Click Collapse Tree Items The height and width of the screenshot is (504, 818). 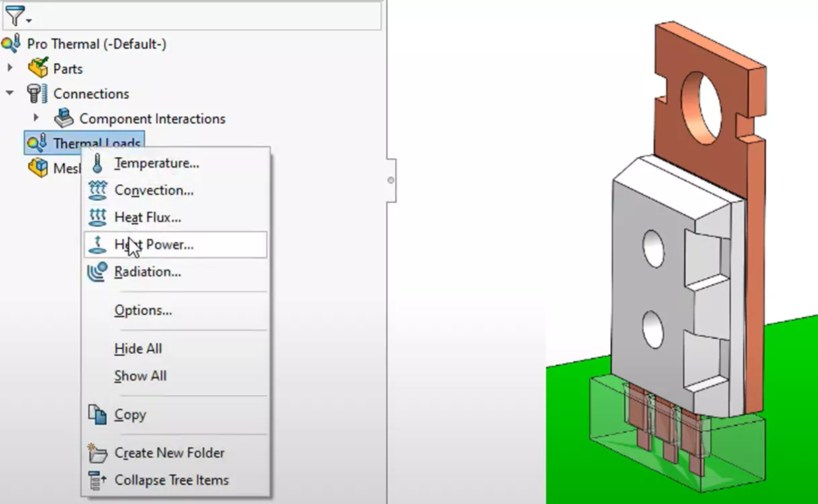pos(170,479)
